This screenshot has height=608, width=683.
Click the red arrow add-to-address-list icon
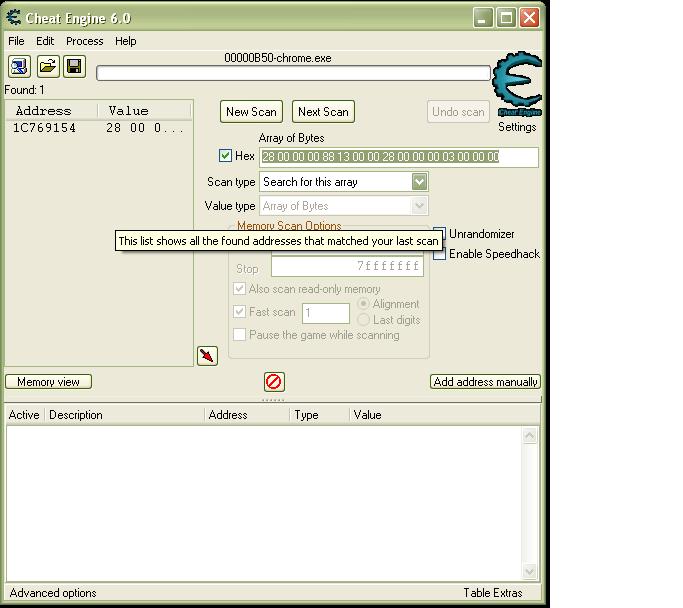(x=207, y=356)
